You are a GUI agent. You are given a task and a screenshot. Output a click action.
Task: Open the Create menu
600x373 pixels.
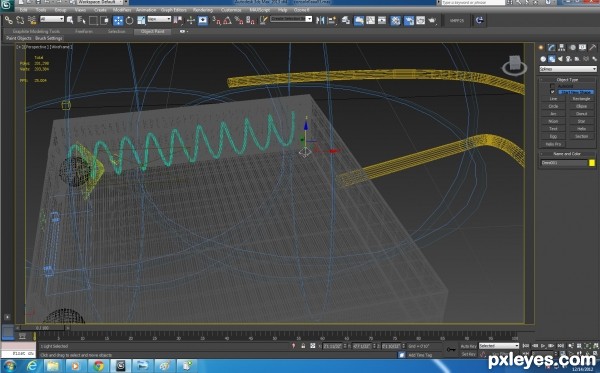(x=100, y=10)
